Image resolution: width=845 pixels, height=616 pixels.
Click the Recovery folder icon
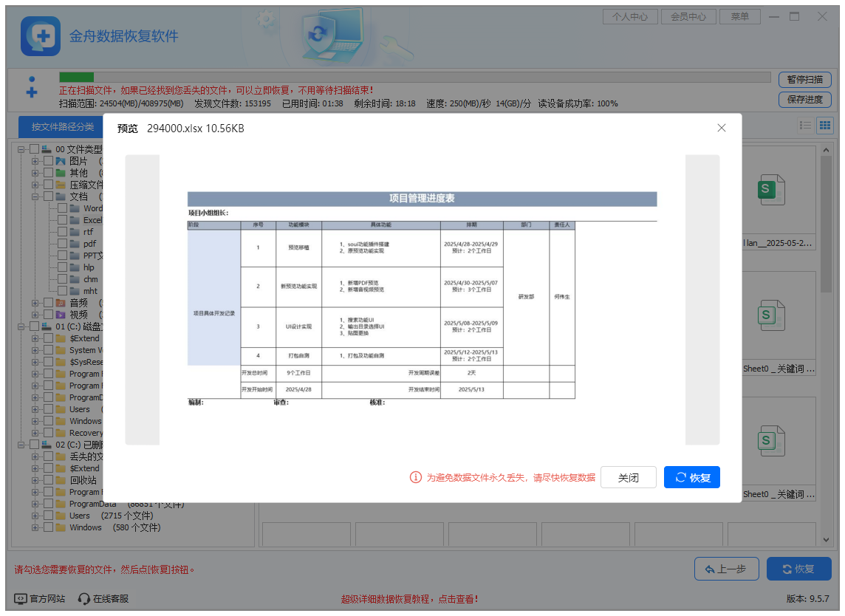(61, 433)
